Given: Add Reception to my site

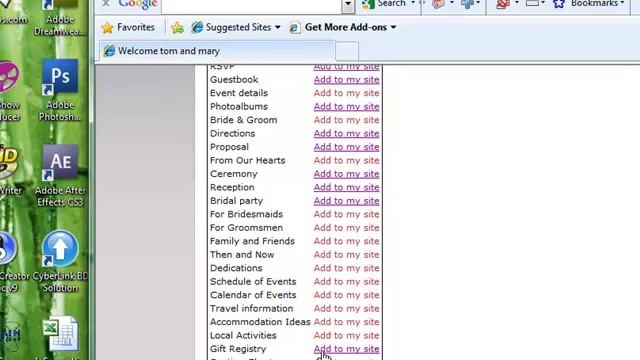Looking at the screenshot, I should tap(347, 187).
